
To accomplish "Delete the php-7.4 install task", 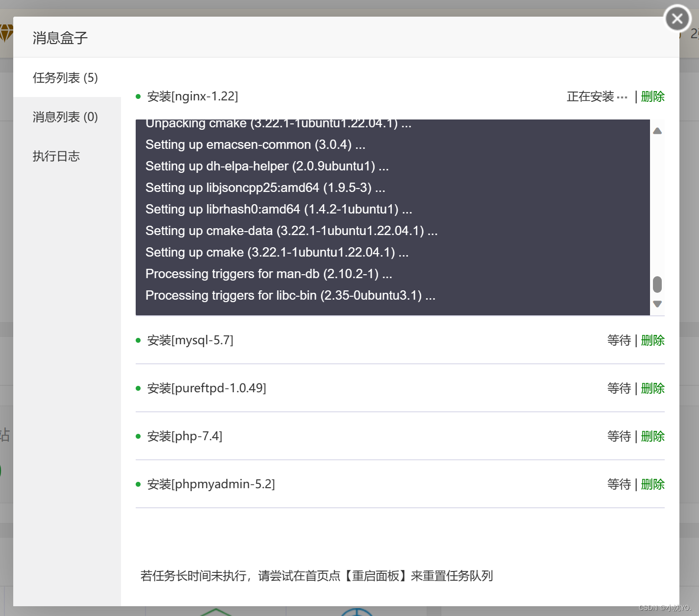I will point(652,436).
